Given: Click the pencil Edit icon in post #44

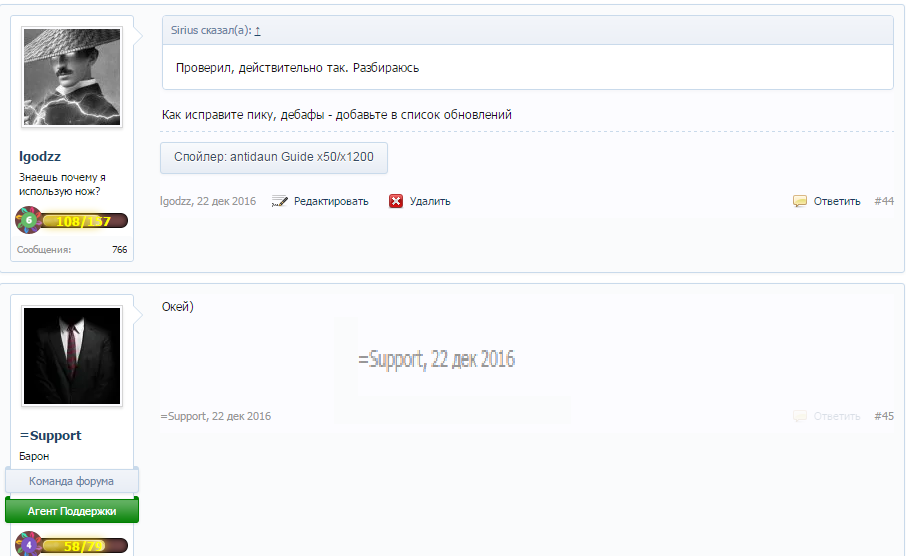Looking at the screenshot, I should point(280,201).
